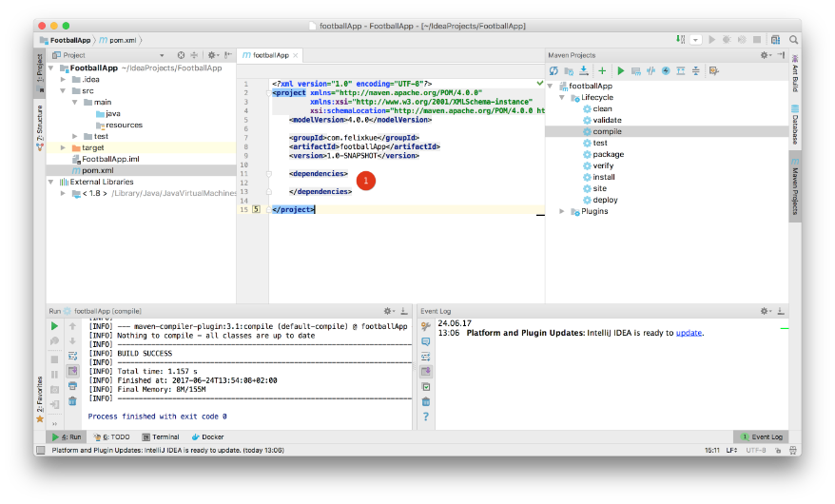Toggle Offline Mode in Maven toolbar
The image size is (835, 504).
pyautogui.click(x=651, y=71)
